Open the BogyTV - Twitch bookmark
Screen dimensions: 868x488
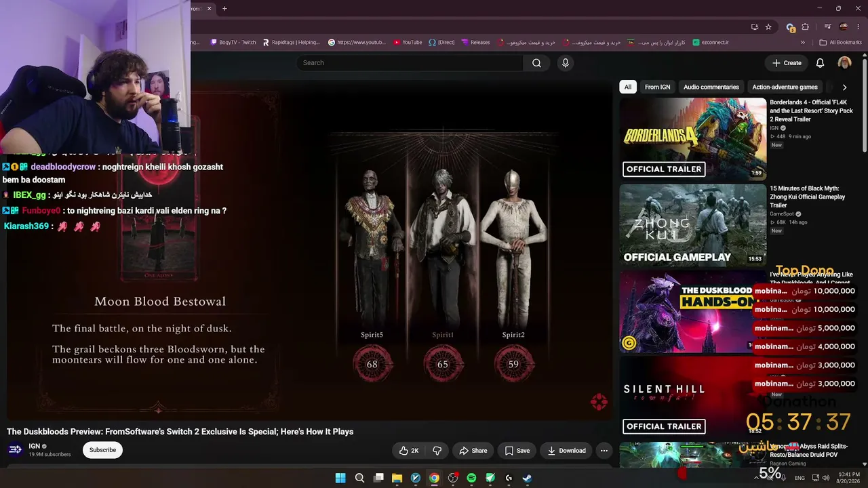[233, 43]
